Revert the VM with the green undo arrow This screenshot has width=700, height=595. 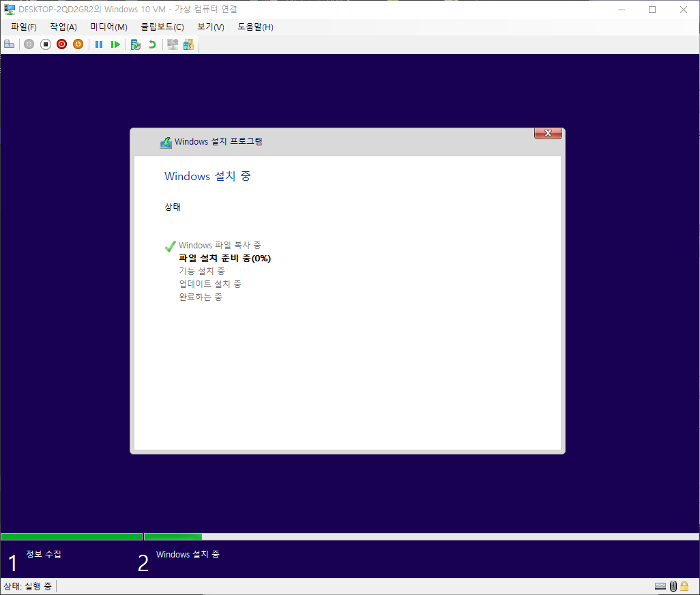pyautogui.click(x=152, y=44)
